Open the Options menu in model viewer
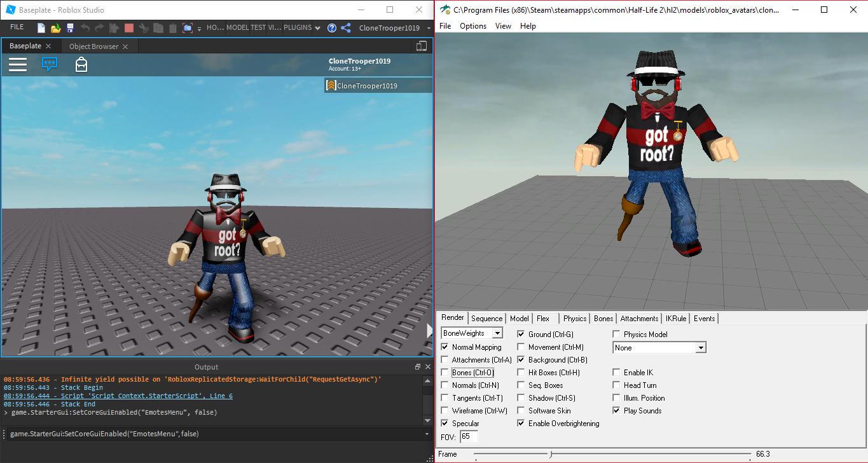 click(x=473, y=26)
